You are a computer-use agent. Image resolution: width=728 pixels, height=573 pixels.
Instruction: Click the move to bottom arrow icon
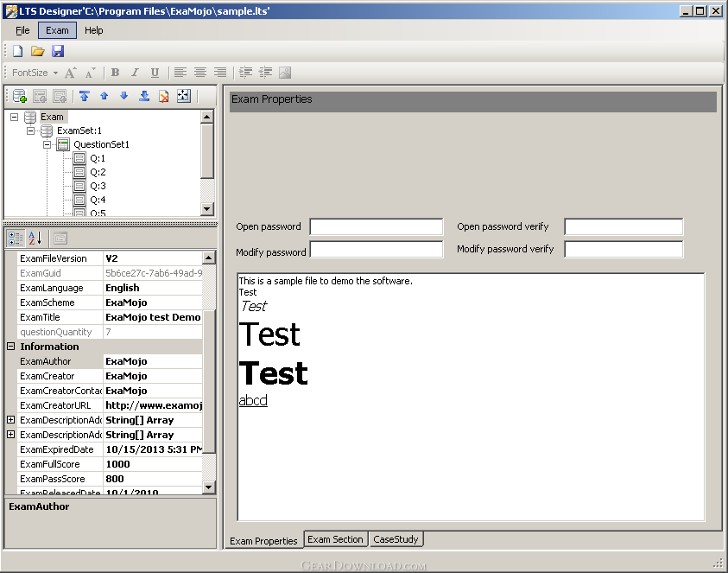[x=144, y=96]
